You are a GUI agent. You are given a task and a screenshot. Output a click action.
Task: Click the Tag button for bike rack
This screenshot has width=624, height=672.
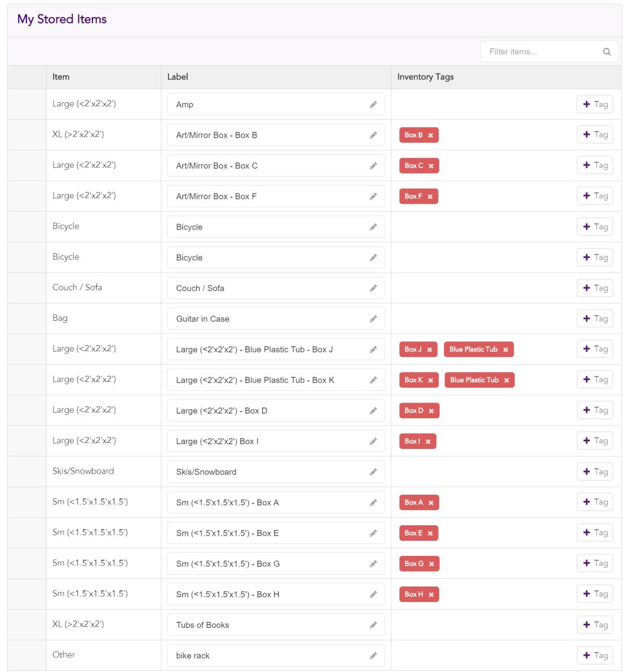(x=595, y=655)
